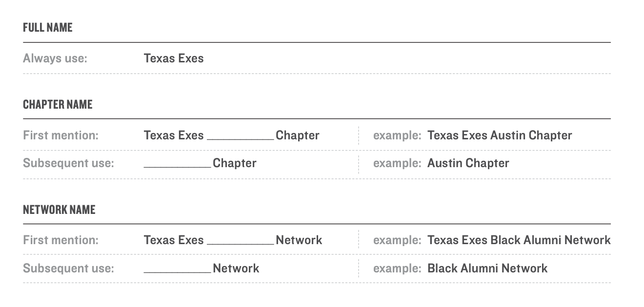Select the 'Texas Exes' full name text
The image size is (644, 307).
coord(174,58)
